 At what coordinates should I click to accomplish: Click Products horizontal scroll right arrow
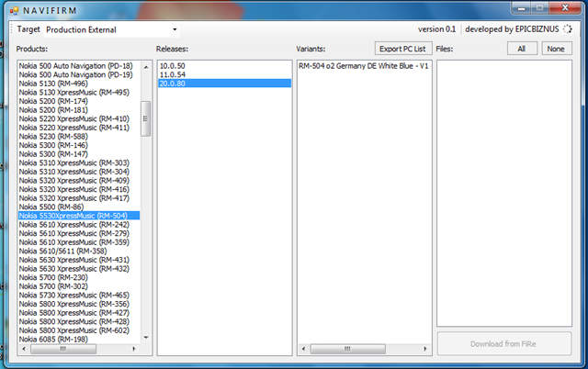coord(134,349)
